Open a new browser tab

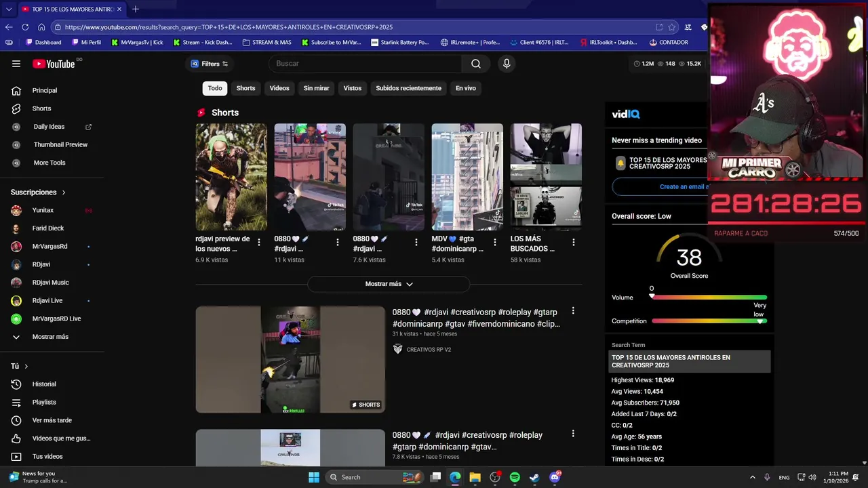click(136, 9)
